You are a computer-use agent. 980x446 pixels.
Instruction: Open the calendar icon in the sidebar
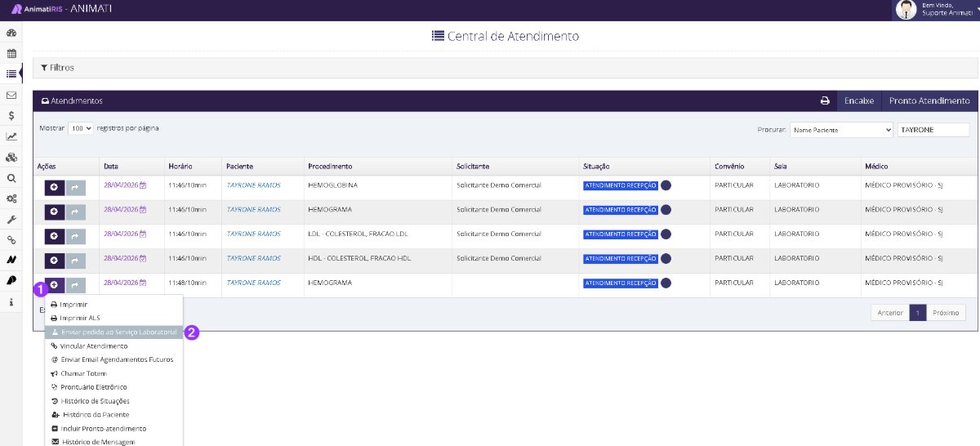(x=11, y=54)
